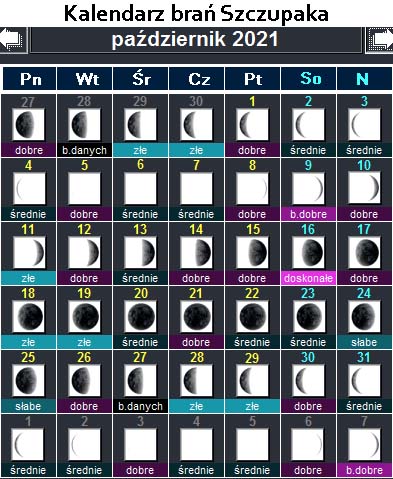Select moon phase icon for October 16
Viewport: 393px width, 479px height.
click(308, 252)
